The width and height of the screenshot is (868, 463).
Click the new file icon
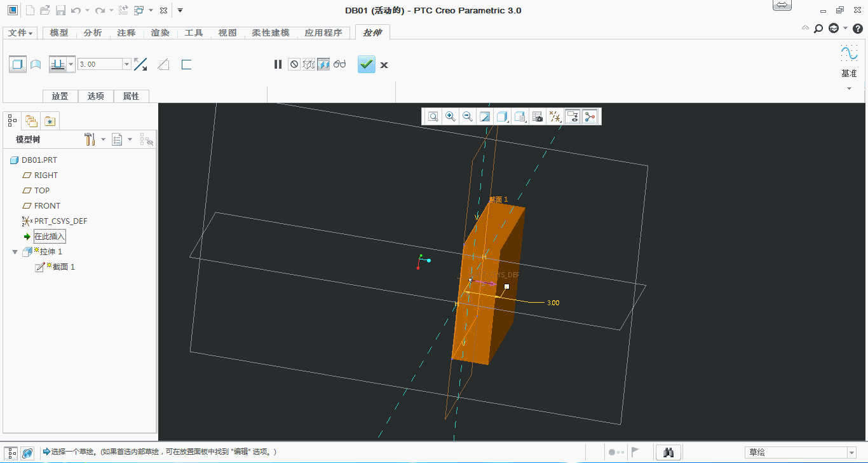pyautogui.click(x=30, y=10)
